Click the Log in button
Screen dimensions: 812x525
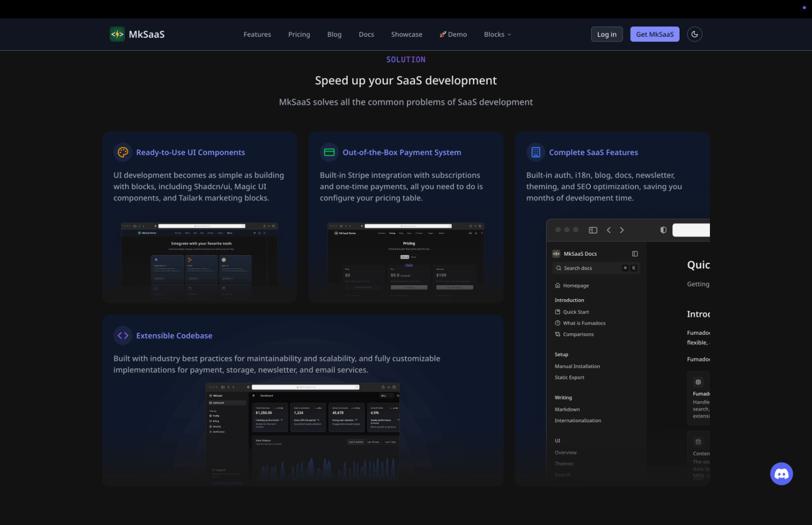click(x=607, y=34)
